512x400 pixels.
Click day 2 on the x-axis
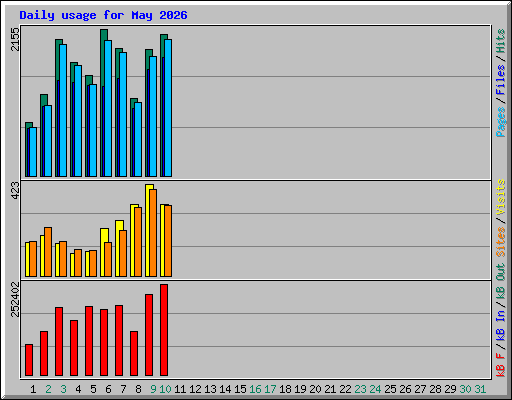click(x=49, y=389)
